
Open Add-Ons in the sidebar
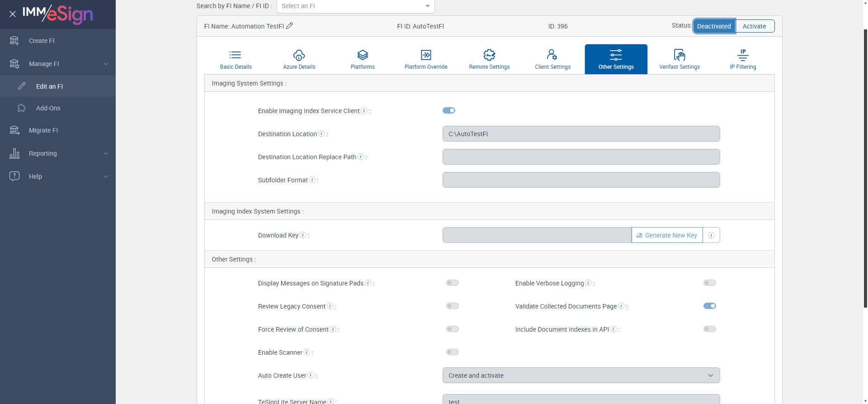pos(48,108)
